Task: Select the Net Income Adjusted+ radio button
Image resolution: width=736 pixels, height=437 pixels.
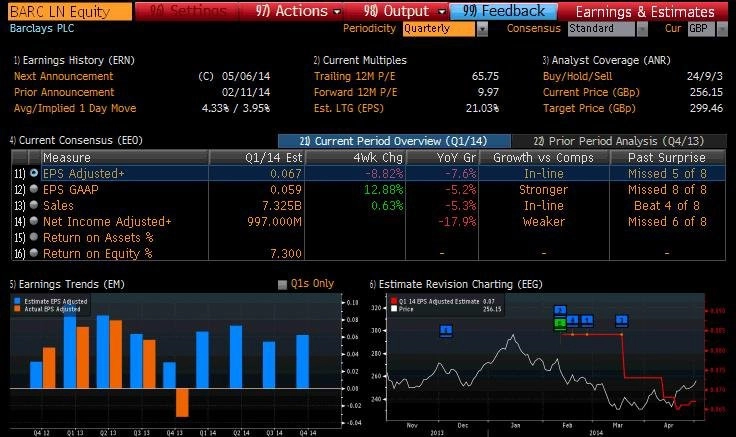Action: click(34, 221)
